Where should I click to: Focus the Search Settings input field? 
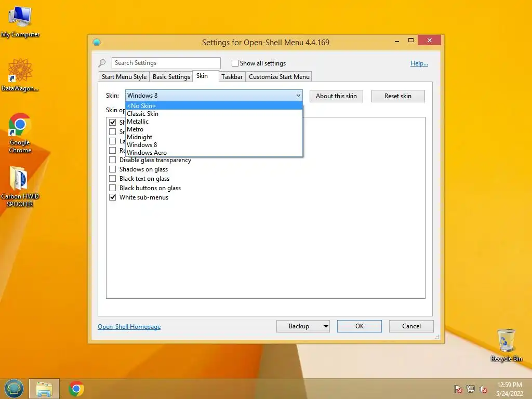coord(166,63)
